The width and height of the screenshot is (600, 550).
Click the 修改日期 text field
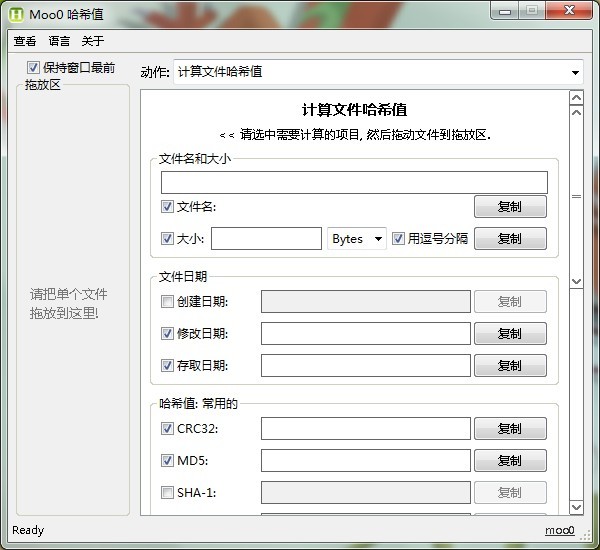point(365,334)
